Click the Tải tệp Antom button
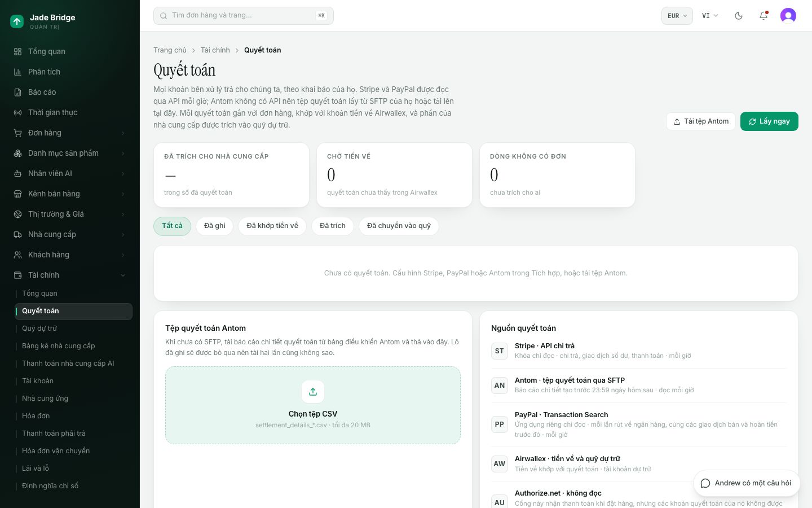This screenshot has width=812, height=508. (701, 121)
